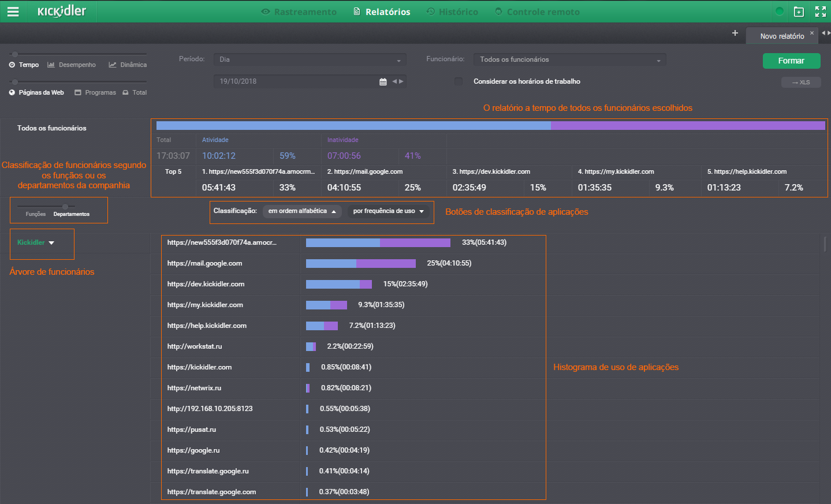The width and height of the screenshot is (831, 504).
Task: Select Todos os funcionários in left panel
Action: pos(51,128)
